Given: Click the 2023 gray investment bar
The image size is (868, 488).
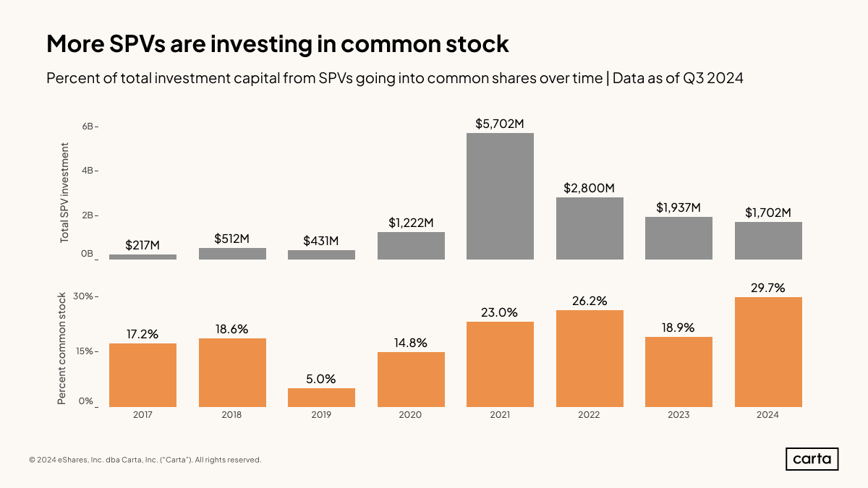Looking at the screenshot, I should (678, 238).
